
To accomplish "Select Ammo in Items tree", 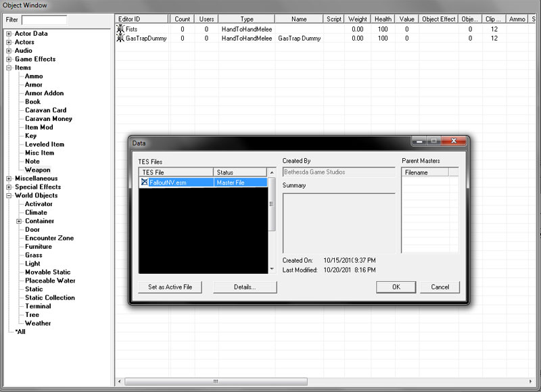I will click(x=34, y=76).
